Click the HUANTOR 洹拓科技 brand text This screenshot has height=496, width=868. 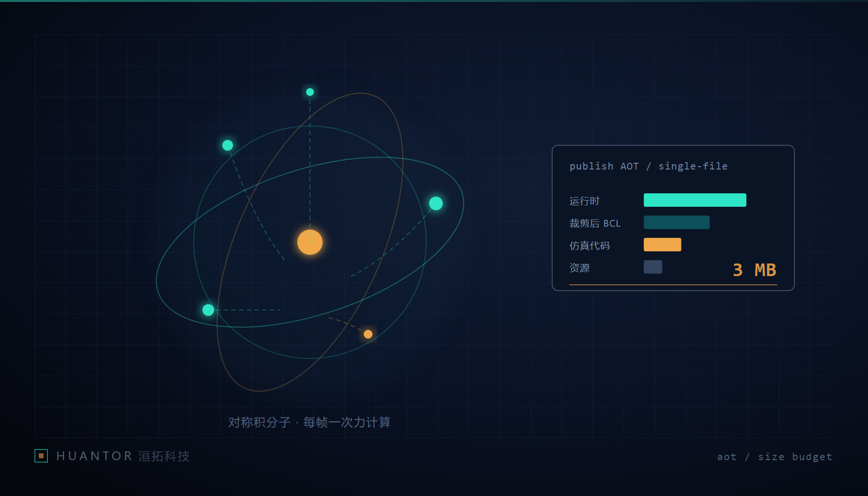pyautogui.click(x=123, y=456)
